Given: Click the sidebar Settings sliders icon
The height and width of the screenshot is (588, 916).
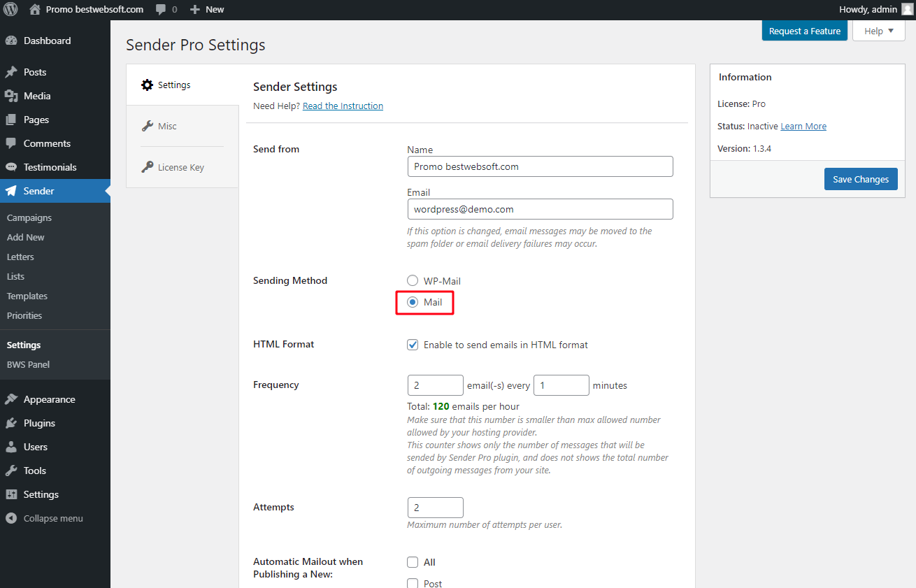Looking at the screenshot, I should [x=11, y=494].
